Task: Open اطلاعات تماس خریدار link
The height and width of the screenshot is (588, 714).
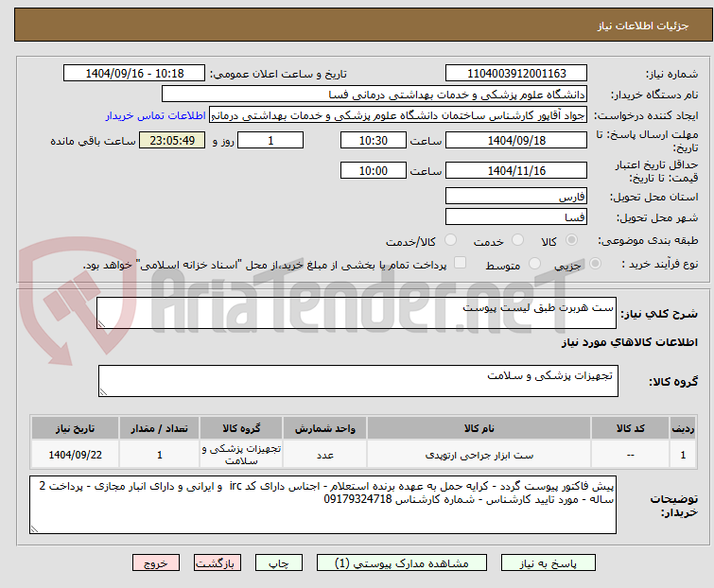Action: (156, 115)
